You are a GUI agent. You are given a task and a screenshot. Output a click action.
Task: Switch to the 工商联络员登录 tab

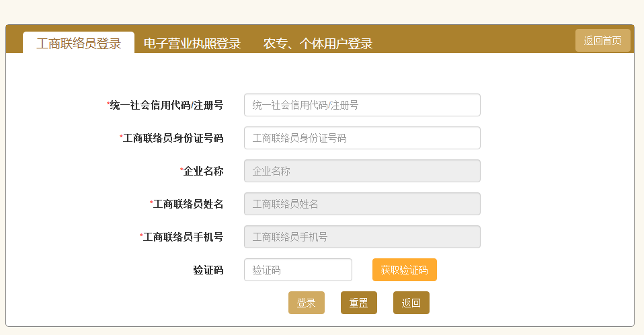tap(79, 44)
